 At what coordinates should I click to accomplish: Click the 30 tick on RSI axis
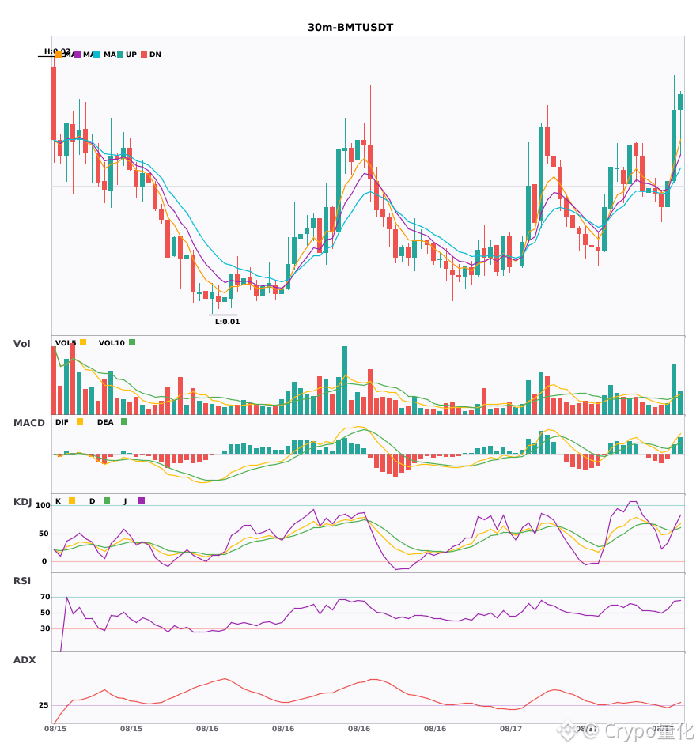click(45, 628)
